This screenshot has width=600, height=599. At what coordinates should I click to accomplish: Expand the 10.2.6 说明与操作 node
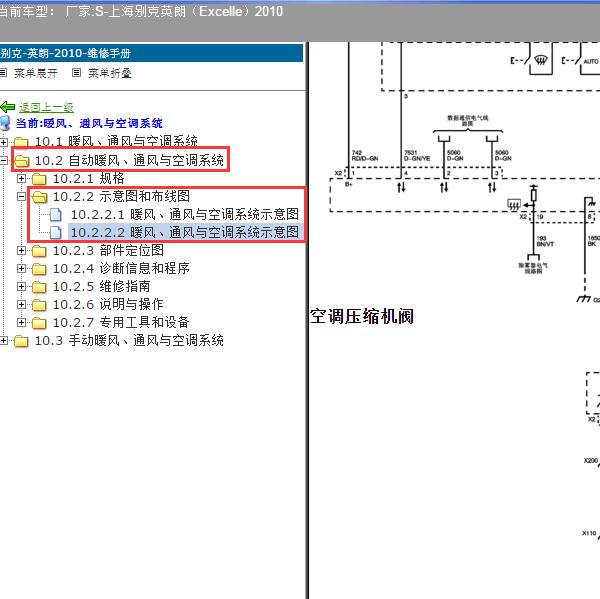(21, 304)
